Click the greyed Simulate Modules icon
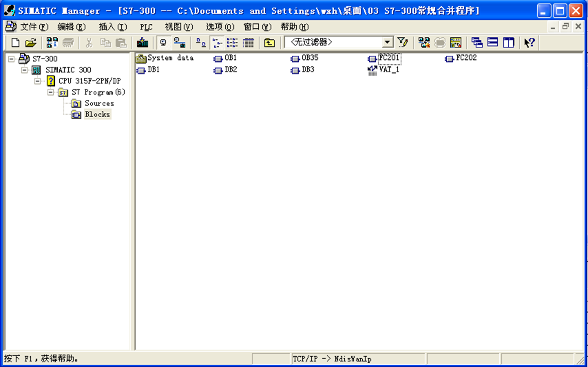 (440, 43)
